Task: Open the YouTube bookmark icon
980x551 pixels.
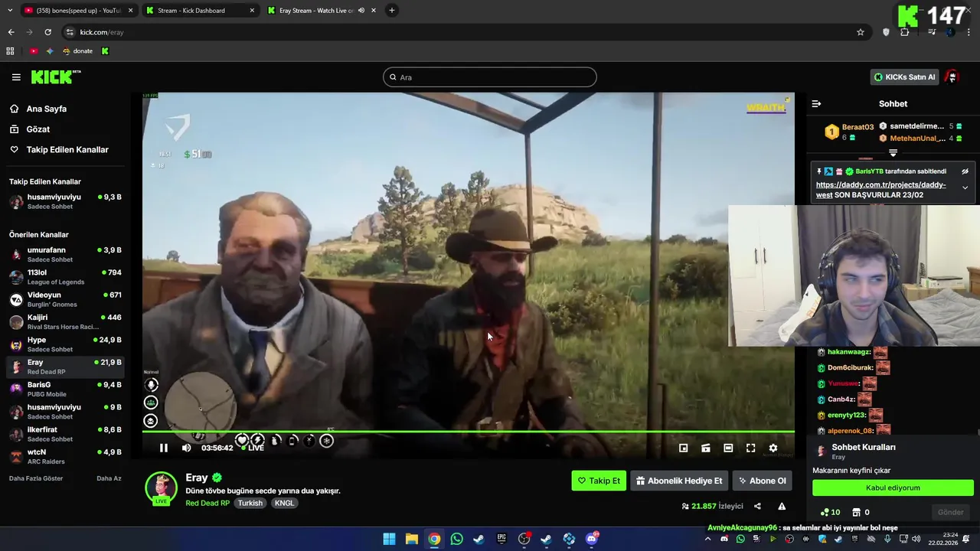Action: coord(34,51)
